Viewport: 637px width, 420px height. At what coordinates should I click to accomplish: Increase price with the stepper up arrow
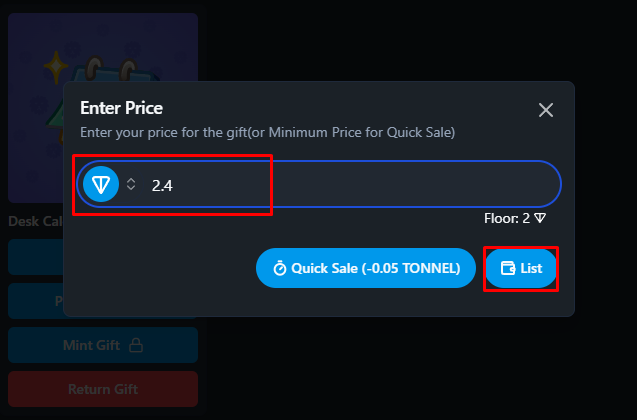click(x=131, y=180)
